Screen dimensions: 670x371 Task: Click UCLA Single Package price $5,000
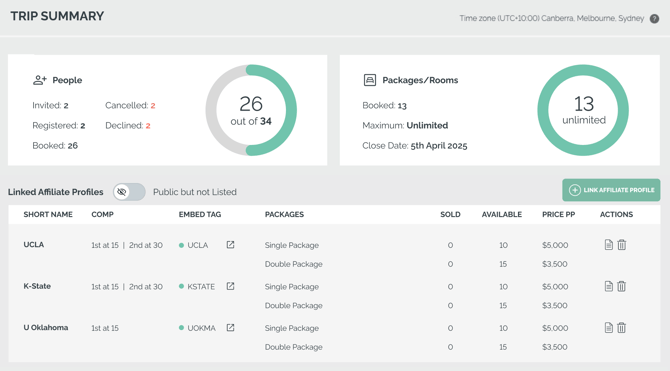pyautogui.click(x=555, y=245)
